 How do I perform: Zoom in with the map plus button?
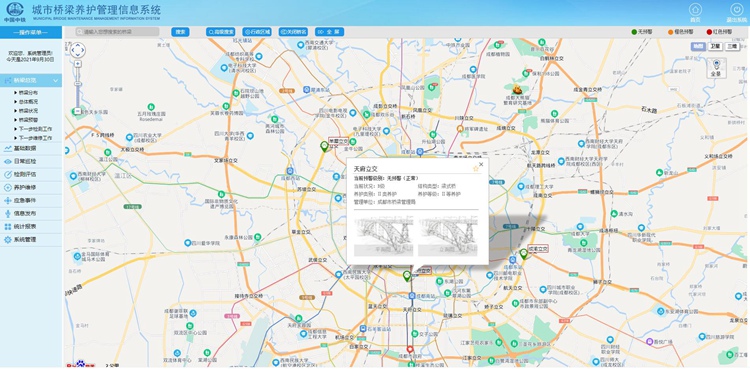pyautogui.click(x=77, y=64)
